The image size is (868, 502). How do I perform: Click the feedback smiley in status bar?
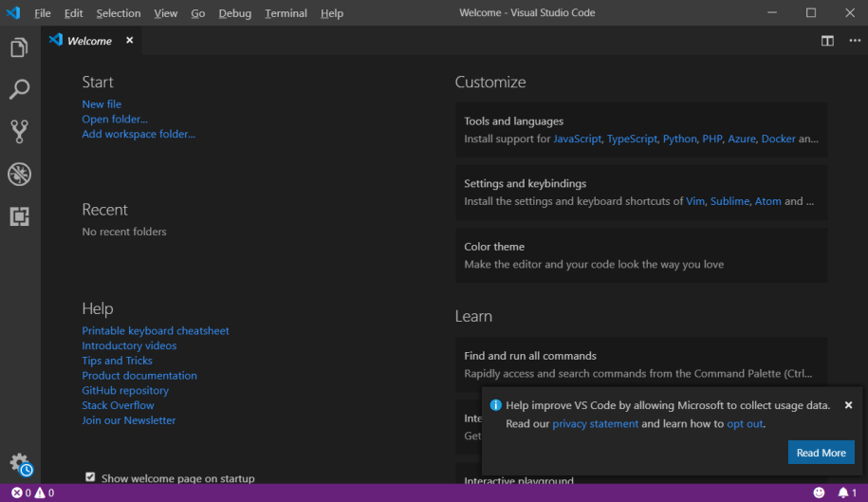point(819,493)
